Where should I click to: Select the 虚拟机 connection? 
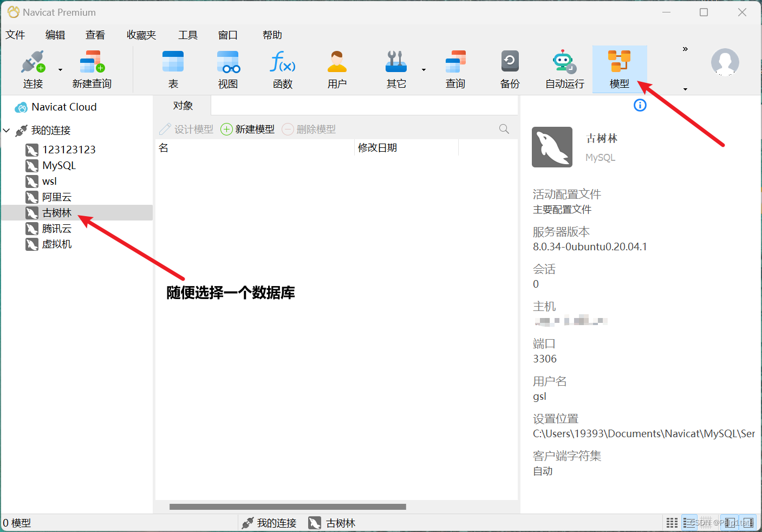tap(57, 244)
